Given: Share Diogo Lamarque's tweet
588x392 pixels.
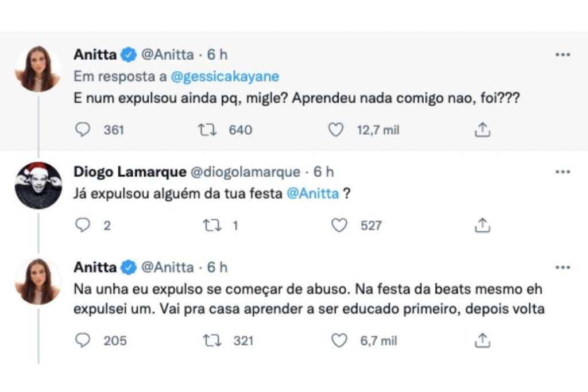Looking at the screenshot, I should click(483, 226).
